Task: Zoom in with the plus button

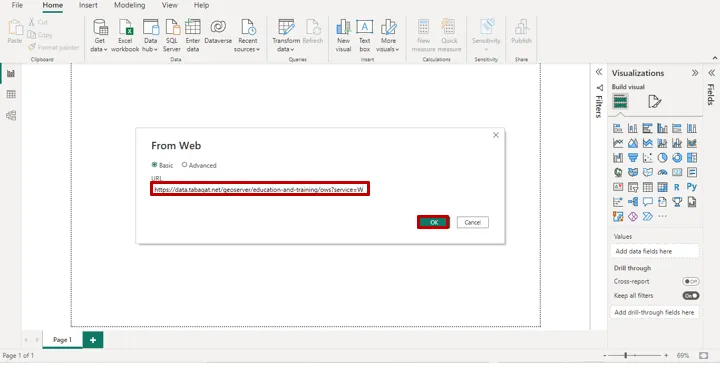Action: point(666,356)
